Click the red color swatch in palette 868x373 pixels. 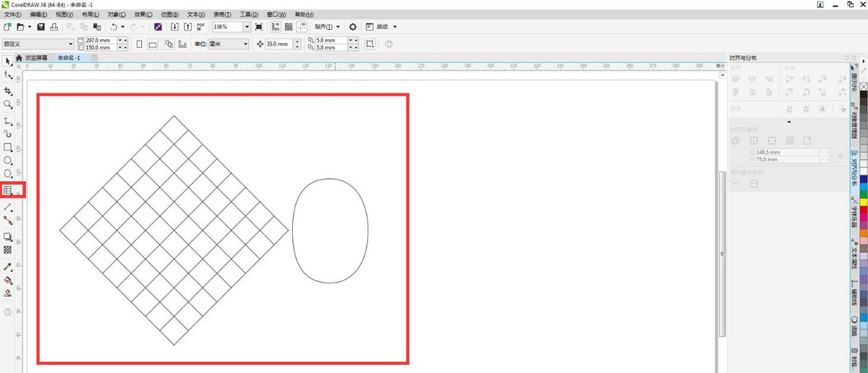(864, 209)
